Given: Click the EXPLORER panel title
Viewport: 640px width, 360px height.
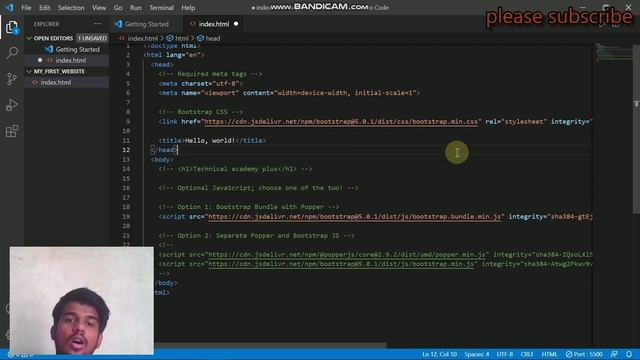Looking at the screenshot, I should tap(46, 24).
